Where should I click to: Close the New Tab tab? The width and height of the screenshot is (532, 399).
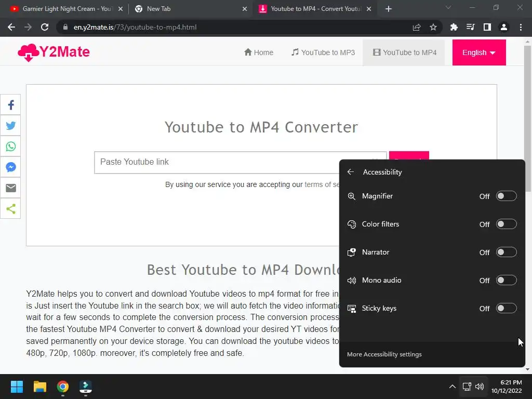(x=245, y=9)
